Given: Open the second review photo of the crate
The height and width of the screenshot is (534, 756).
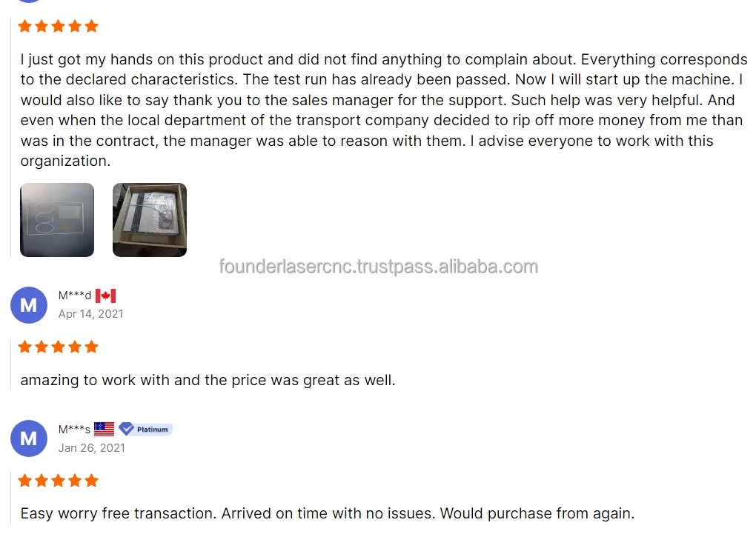Looking at the screenshot, I should [150, 220].
